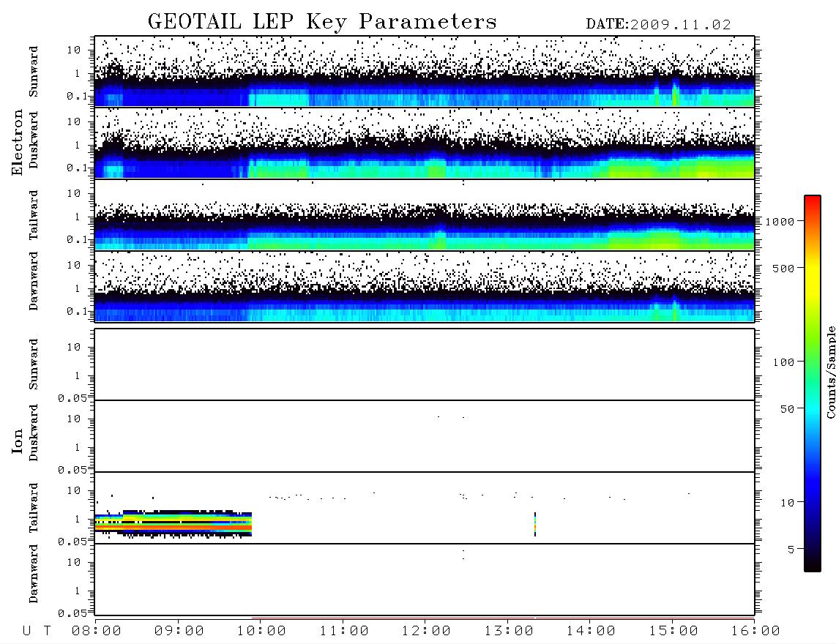The width and height of the screenshot is (836, 644).
Task: Click the 12:00 time axis label
Action: tap(426, 632)
